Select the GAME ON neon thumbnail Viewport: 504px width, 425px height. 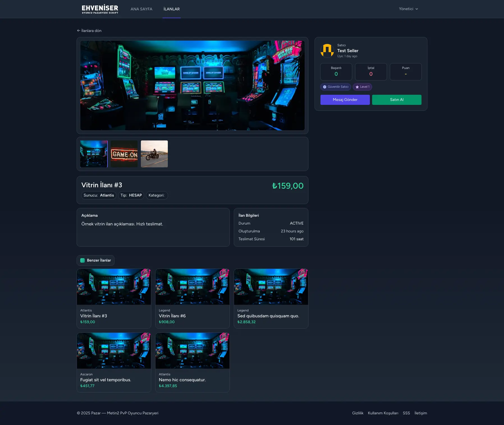tap(124, 154)
